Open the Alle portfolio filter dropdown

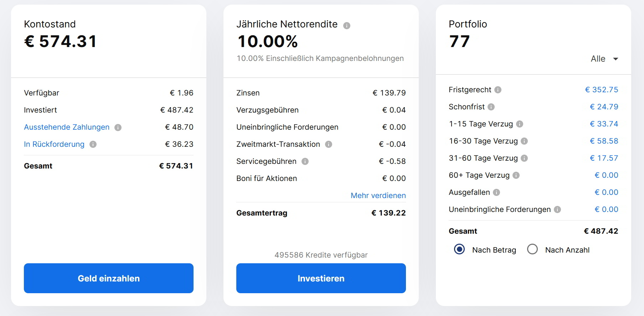(x=604, y=59)
